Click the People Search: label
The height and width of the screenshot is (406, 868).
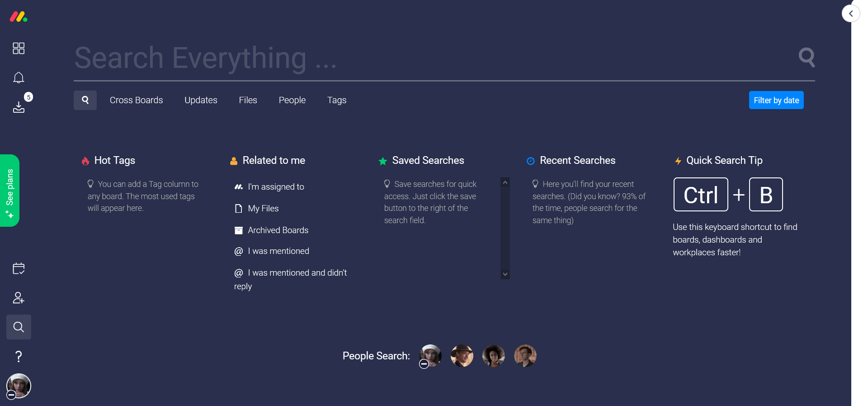click(x=376, y=356)
